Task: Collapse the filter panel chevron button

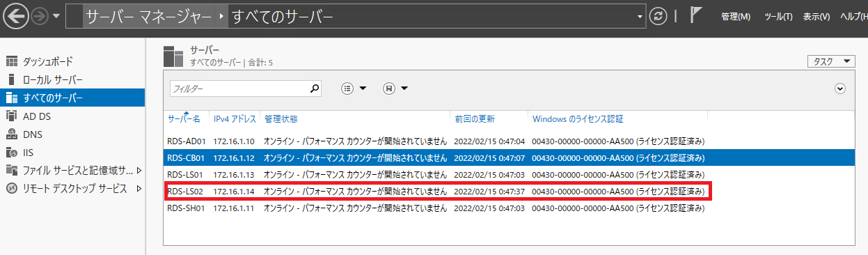Action: tap(840, 88)
